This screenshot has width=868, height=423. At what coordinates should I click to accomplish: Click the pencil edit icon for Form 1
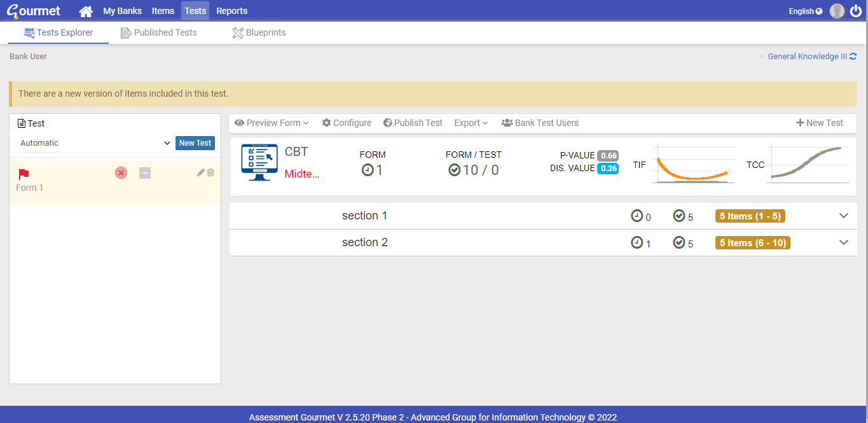[x=201, y=172]
